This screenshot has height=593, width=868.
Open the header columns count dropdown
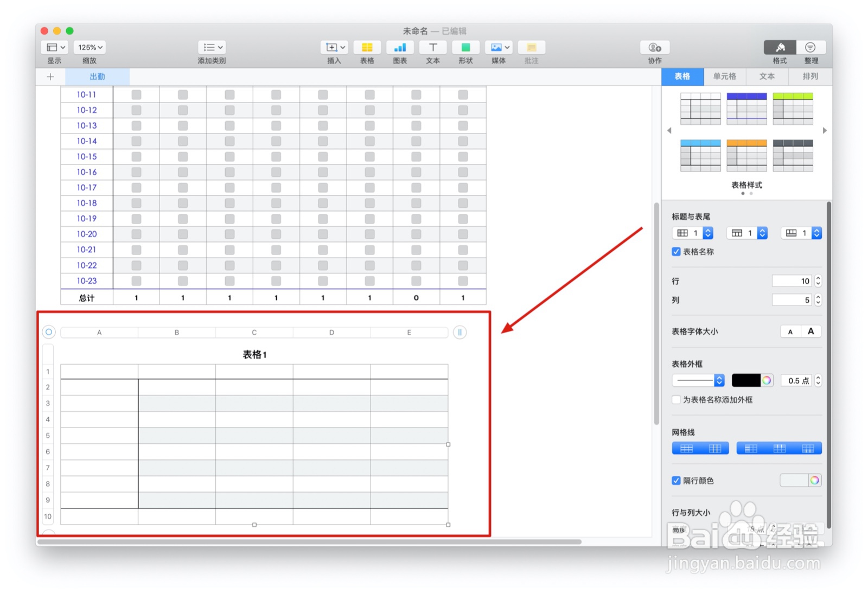click(692, 233)
